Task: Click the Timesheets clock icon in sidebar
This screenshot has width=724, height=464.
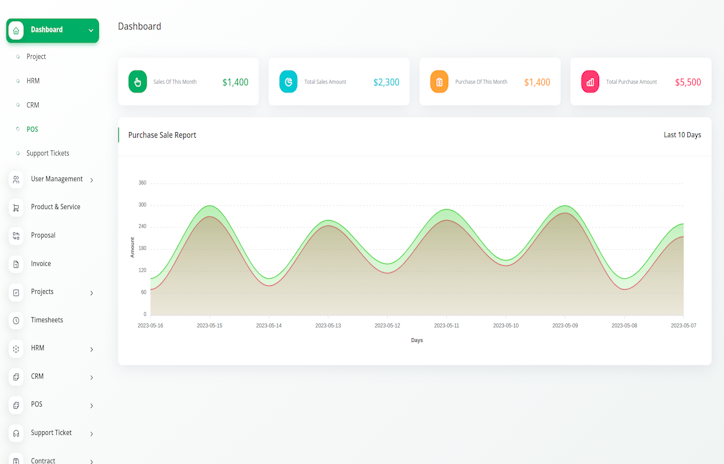Action: (x=16, y=321)
